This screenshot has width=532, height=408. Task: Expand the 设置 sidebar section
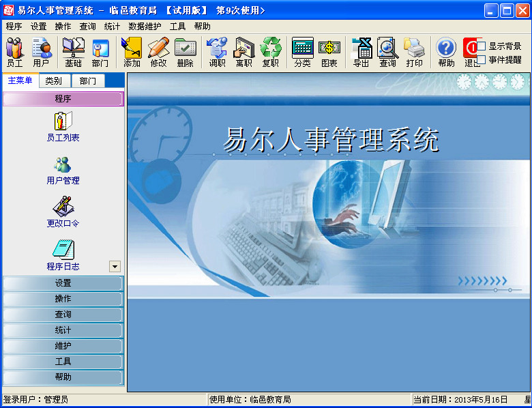coord(63,283)
